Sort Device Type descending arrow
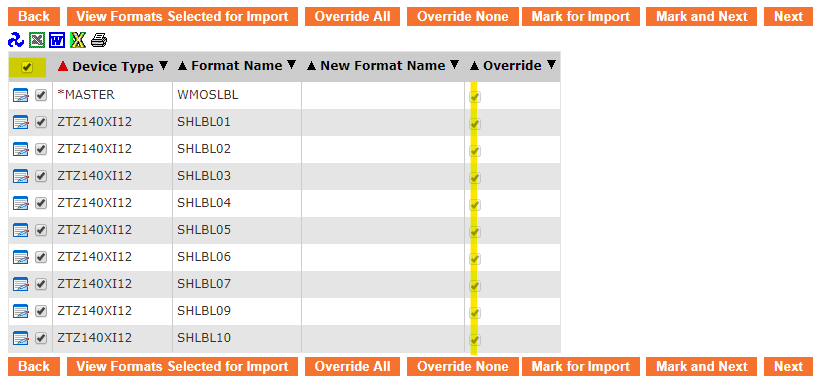820x384 pixels. 164,66
